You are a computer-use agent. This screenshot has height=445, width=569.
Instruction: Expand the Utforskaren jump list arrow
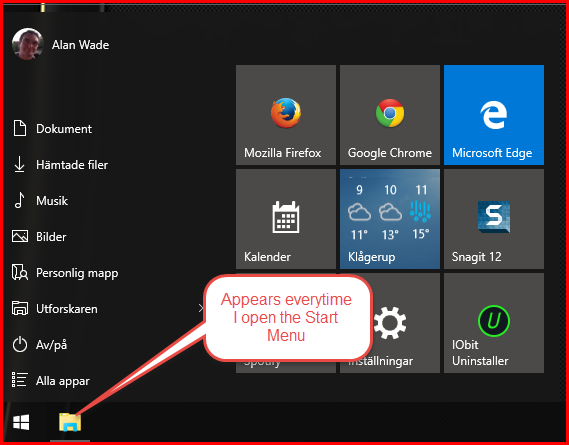tap(201, 309)
